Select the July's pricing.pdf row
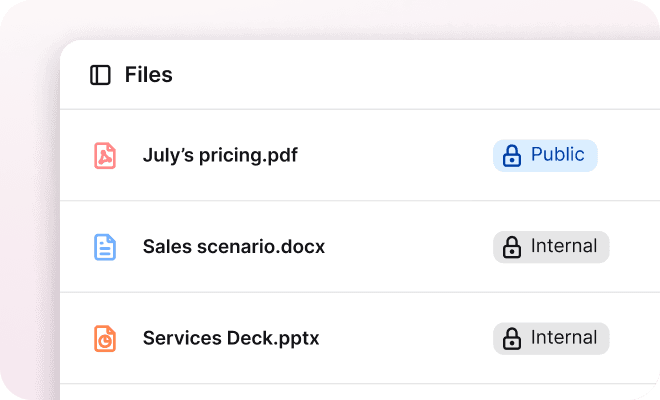 coord(360,155)
